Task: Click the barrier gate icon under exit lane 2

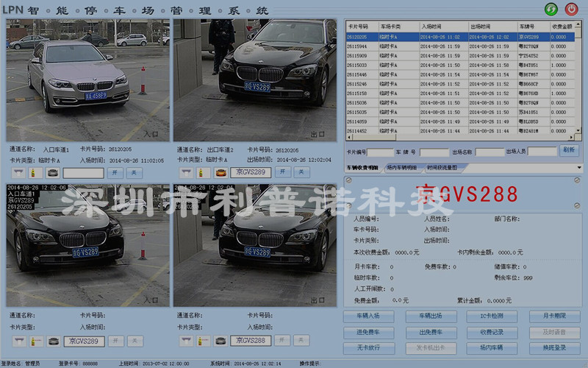Action: tap(184, 172)
